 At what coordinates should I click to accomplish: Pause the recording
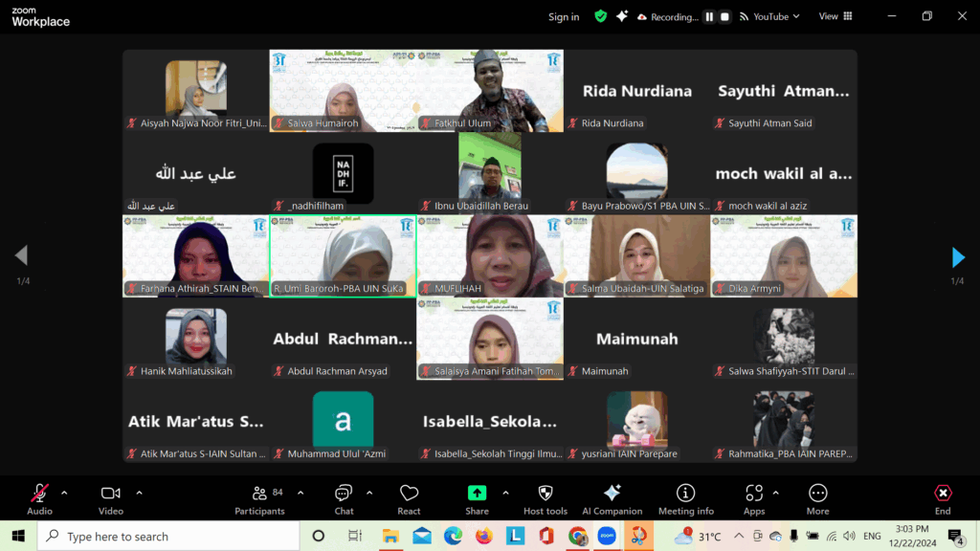pos(709,16)
